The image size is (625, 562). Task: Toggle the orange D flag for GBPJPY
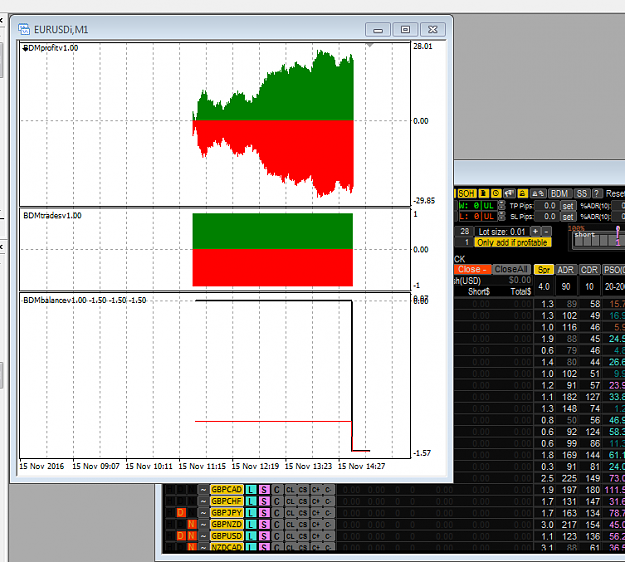181,513
